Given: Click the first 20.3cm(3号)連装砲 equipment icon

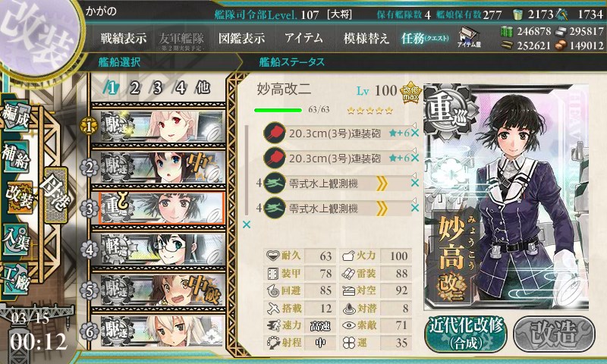Looking at the screenshot, I should (x=275, y=133).
